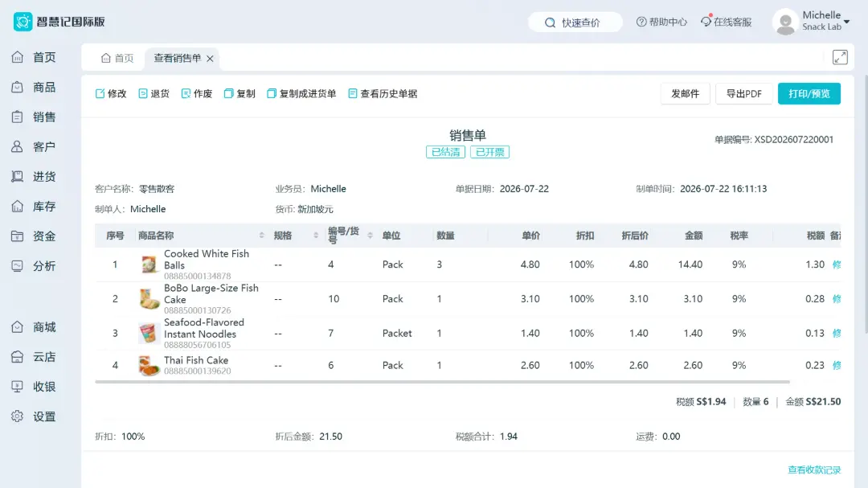Sort by 规格 column arrows
This screenshot has height=488, width=868.
tap(316, 236)
